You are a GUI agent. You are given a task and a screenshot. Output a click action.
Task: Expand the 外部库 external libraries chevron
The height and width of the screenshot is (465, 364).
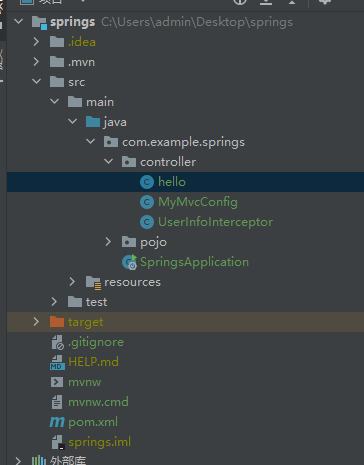tap(18, 461)
